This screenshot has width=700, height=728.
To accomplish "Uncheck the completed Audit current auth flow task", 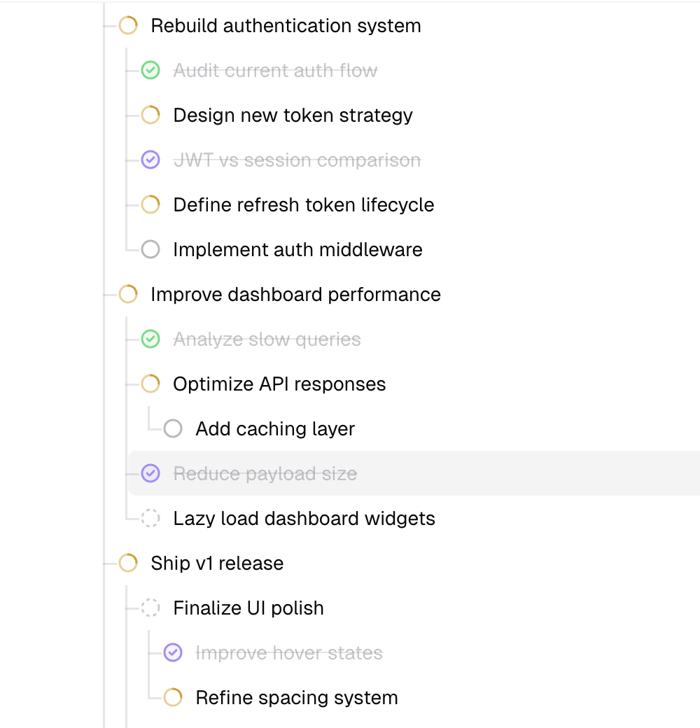I will (150, 70).
